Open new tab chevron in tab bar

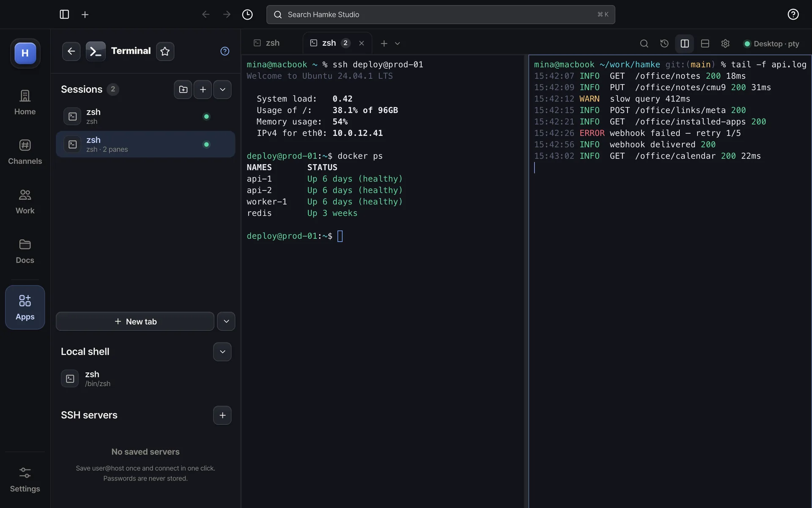(398, 44)
